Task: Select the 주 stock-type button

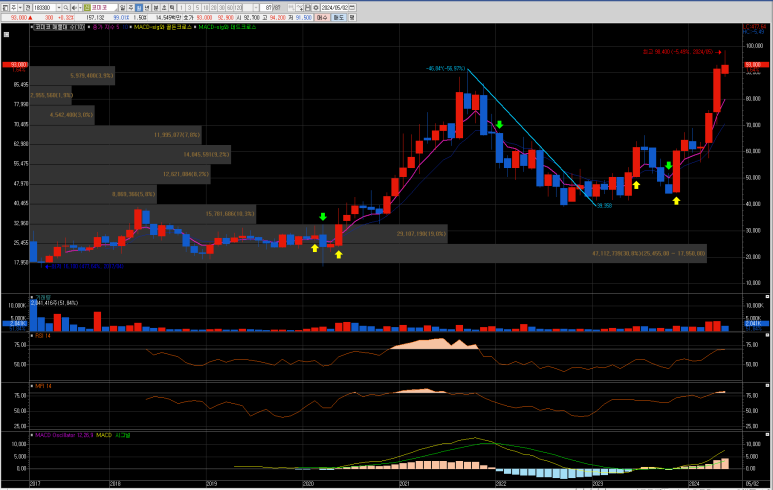Action: [13, 8]
